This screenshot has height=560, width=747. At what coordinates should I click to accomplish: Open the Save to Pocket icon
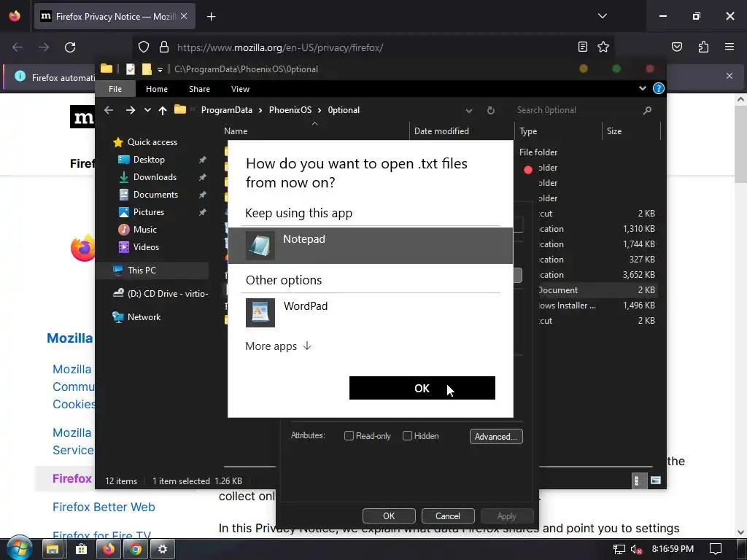point(677,47)
